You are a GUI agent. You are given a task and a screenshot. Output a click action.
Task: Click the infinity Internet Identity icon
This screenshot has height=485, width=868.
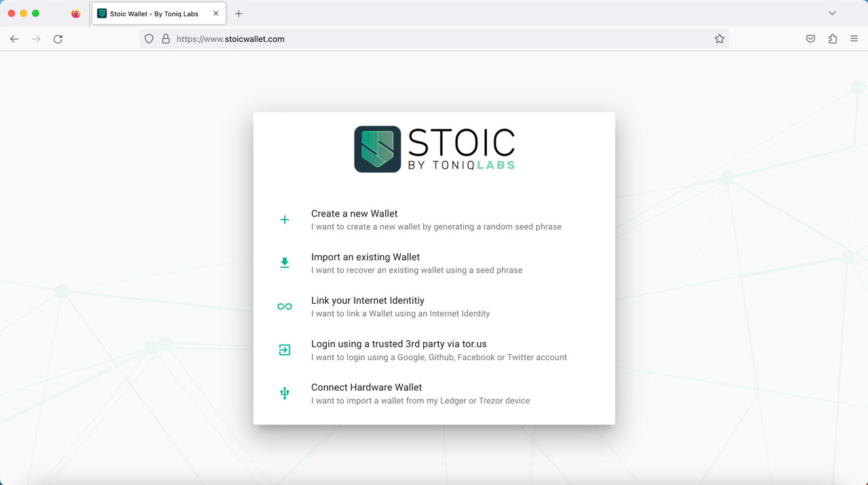pyautogui.click(x=285, y=307)
